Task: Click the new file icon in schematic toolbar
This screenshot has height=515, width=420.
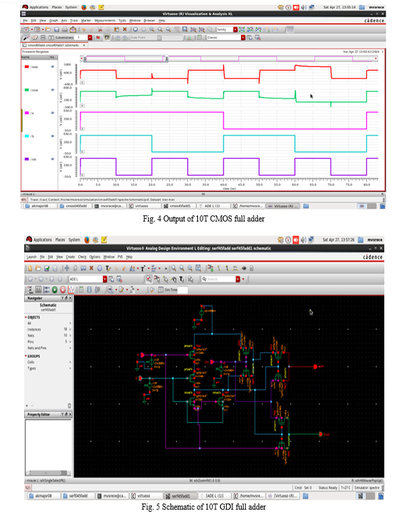Action: pyautogui.click(x=30, y=269)
